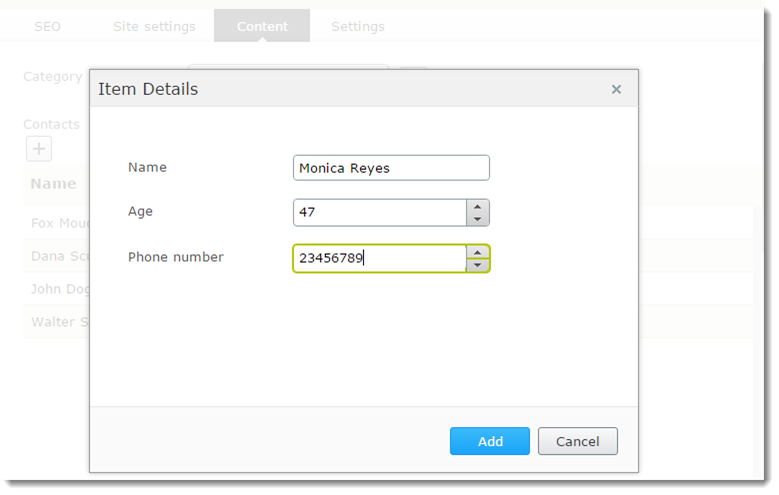Open the SEO tab
This screenshot has width=779, height=495.
click(48, 26)
